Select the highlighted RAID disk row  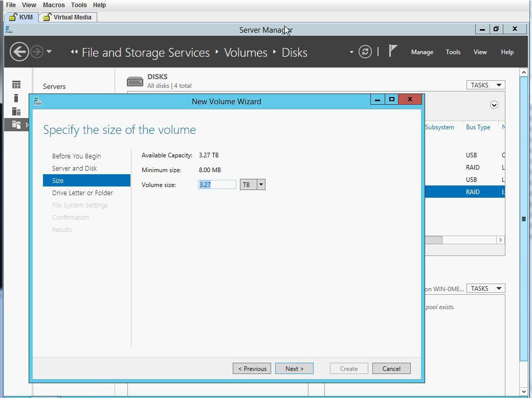coord(465,192)
